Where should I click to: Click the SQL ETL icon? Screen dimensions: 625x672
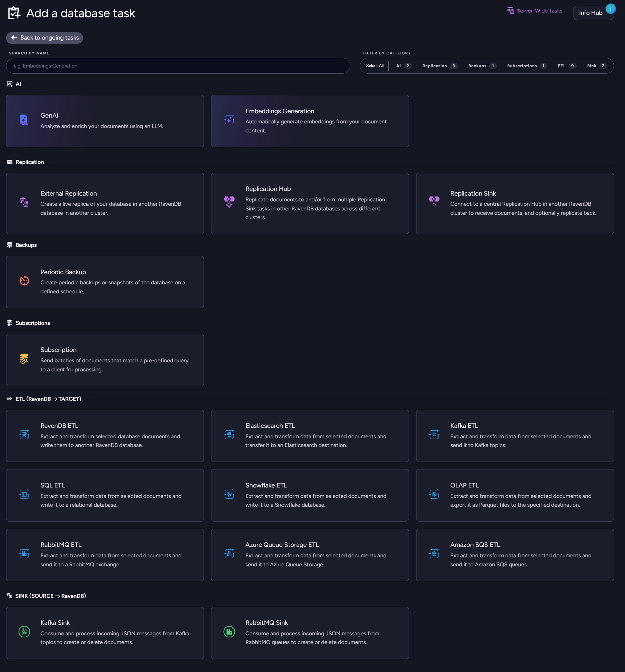(24, 494)
